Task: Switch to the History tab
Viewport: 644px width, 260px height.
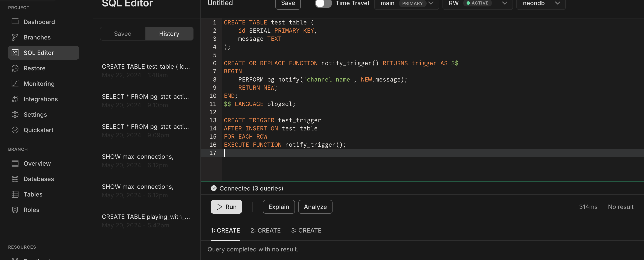Action: [x=169, y=34]
